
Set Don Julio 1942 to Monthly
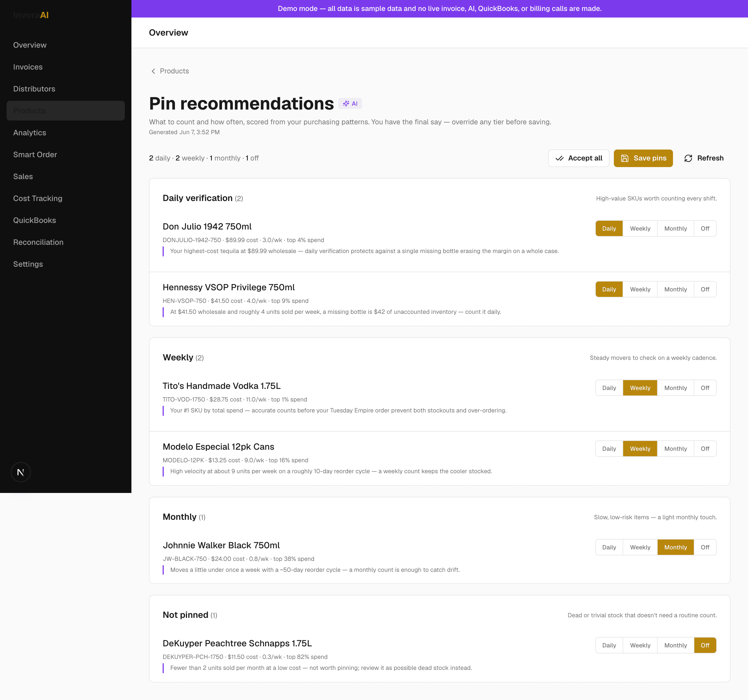(x=675, y=228)
